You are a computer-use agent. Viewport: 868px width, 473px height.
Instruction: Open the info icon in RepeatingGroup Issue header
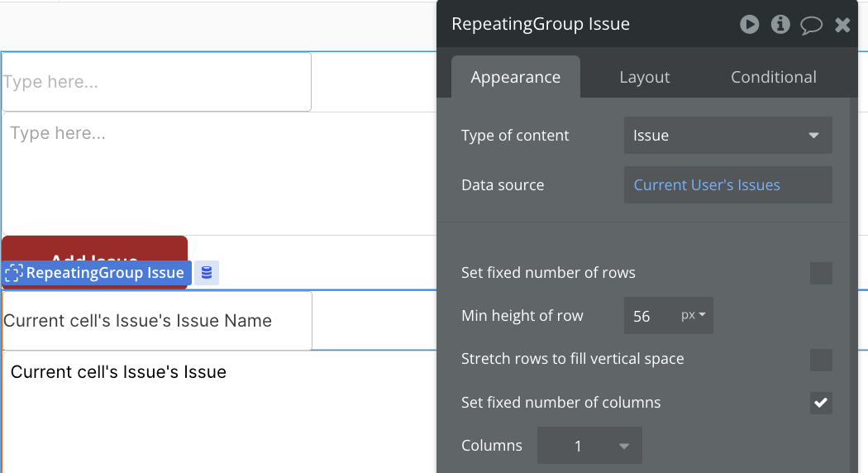(x=780, y=24)
